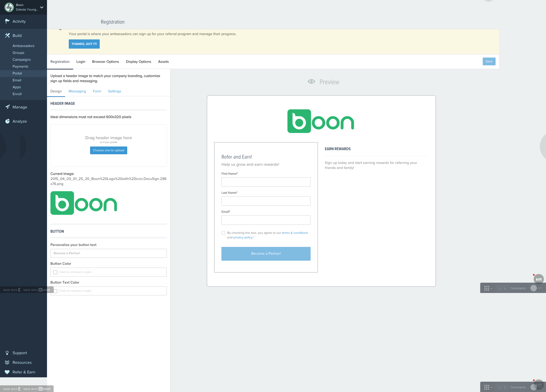Open the Display Options tab
This screenshot has width=546, height=392.
[x=138, y=62]
